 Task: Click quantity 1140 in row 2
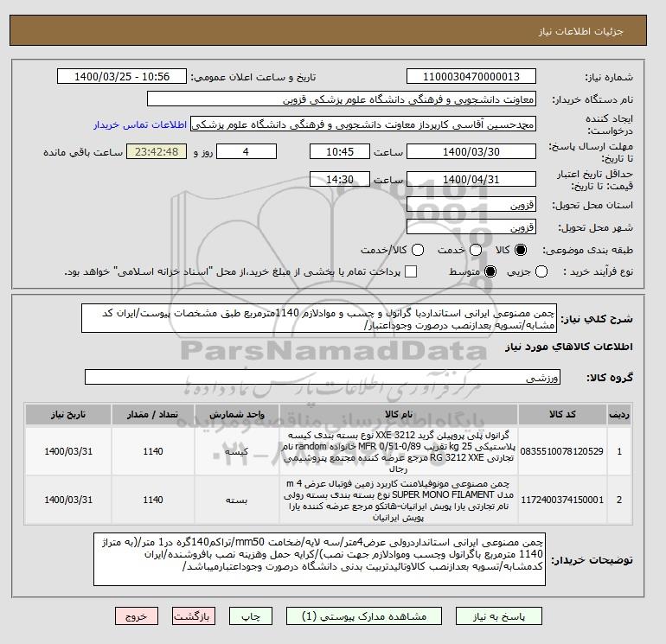tap(153, 500)
